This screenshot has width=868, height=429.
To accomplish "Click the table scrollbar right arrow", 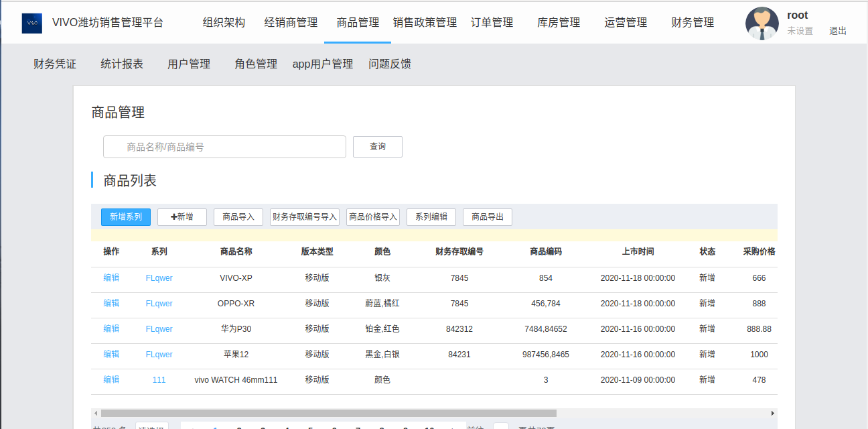I will click(x=772, y=414).
